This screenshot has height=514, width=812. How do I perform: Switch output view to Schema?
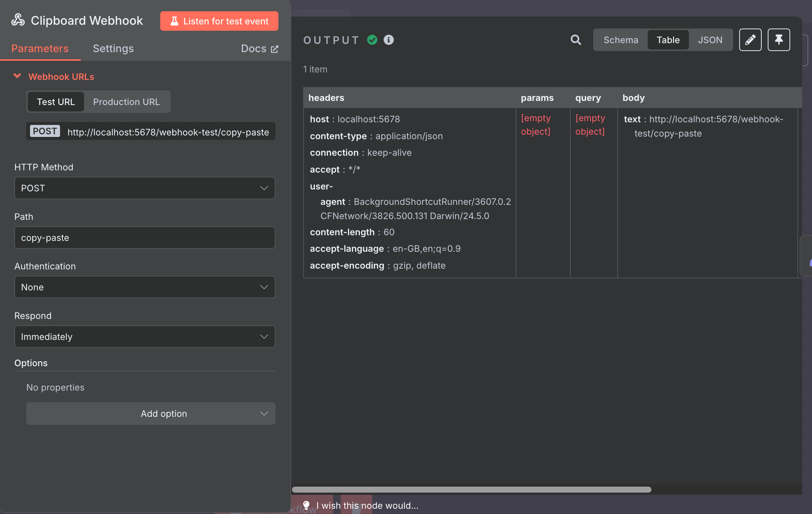tap(621, 40)
